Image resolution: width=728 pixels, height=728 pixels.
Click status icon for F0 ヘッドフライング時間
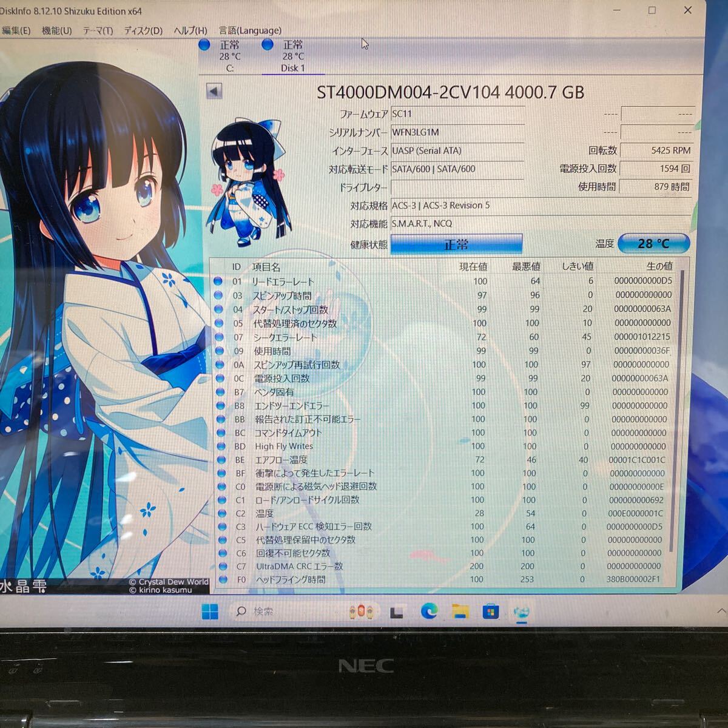[x=223, y=579]
